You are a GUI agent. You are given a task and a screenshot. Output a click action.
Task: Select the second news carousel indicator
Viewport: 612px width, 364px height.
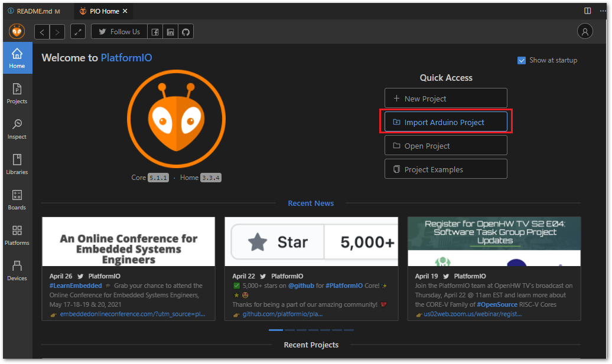(x=289, y=330)
